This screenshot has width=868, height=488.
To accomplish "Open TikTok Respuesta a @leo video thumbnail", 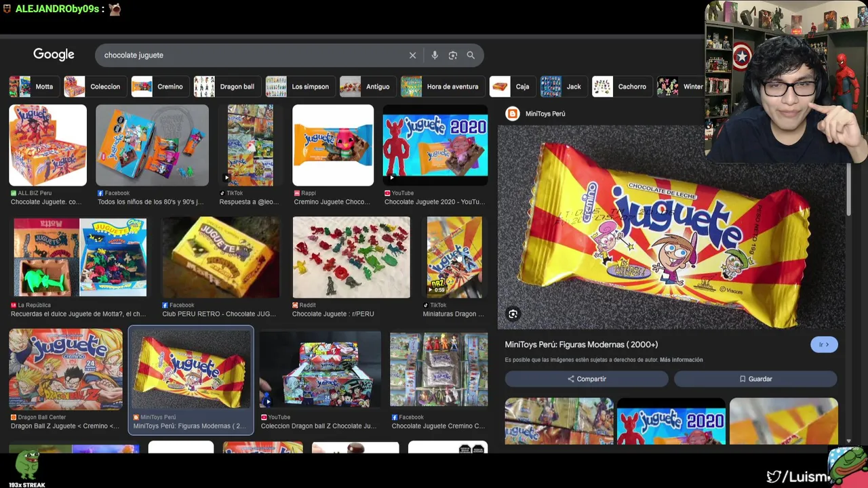I will click(250, 145).
